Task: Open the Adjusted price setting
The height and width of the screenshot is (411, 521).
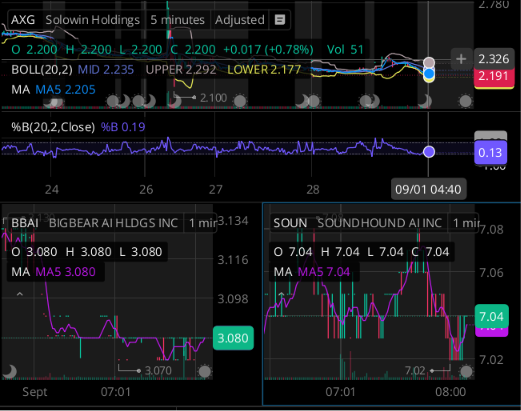Action: [x=240, y=20]
